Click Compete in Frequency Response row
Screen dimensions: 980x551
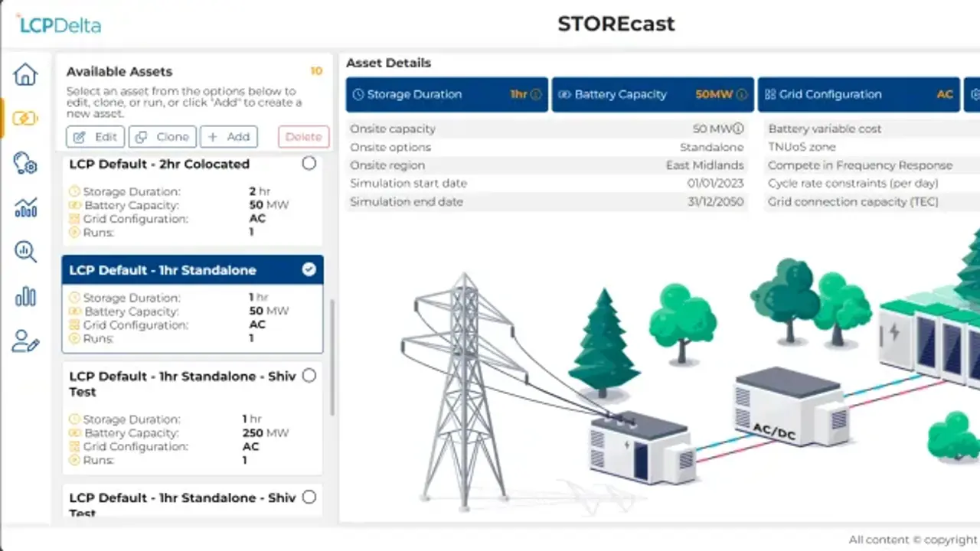point(872,165)
